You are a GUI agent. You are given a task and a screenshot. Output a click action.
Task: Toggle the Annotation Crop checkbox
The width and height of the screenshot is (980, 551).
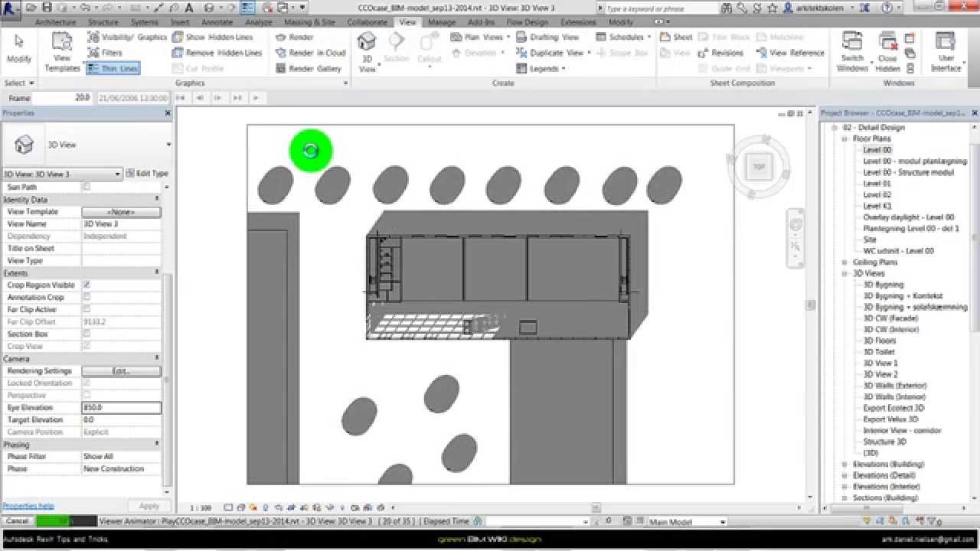pyautogui.click(x=87, y=297)
